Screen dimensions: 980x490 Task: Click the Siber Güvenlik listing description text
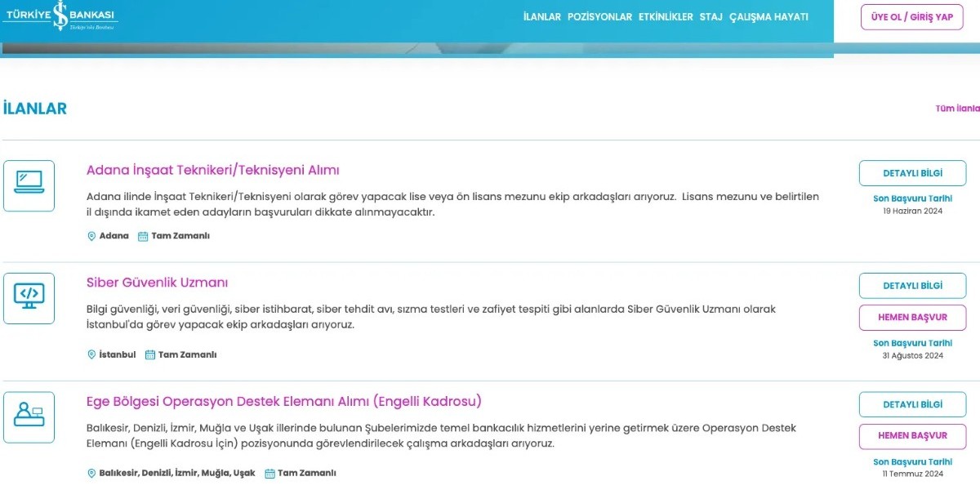tap(431, 317)
